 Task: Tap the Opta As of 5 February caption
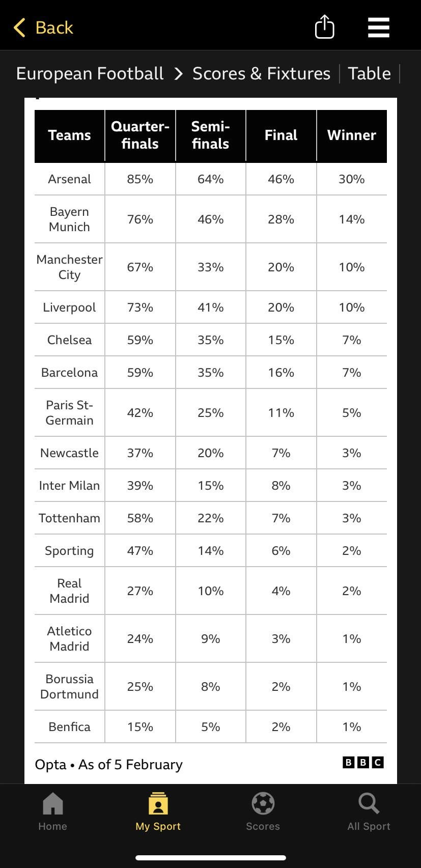pos(108,765)
